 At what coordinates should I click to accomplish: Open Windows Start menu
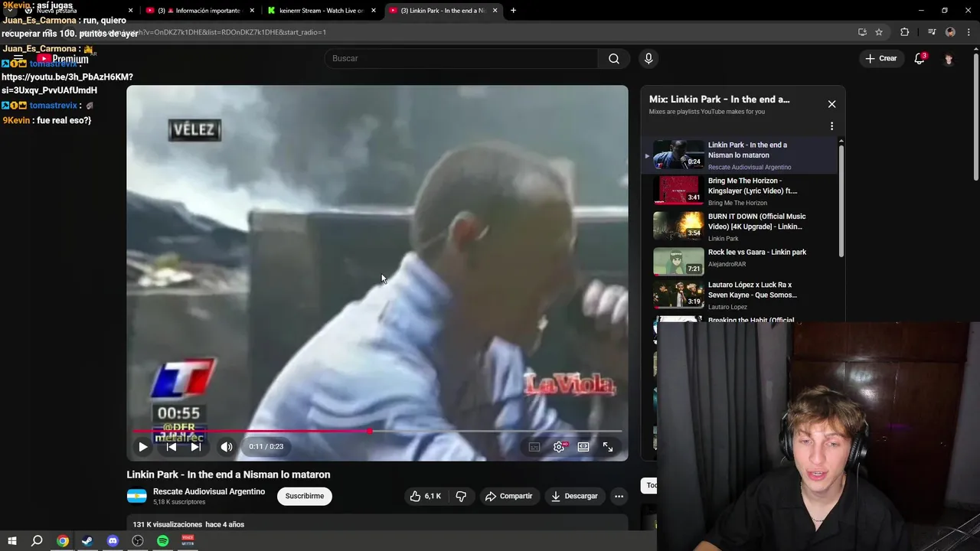[12, 541]
